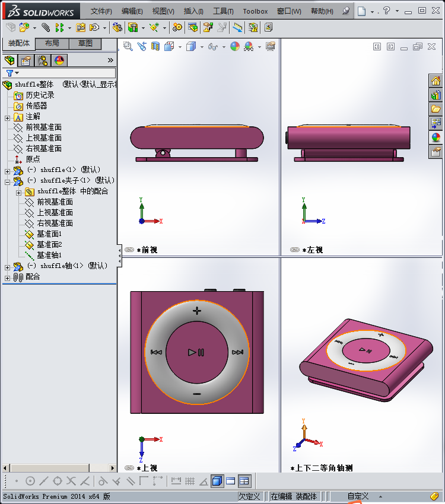Click the Reference Geometry icon
This screenshot has width=445, height=504.
(x=155, y=28)
